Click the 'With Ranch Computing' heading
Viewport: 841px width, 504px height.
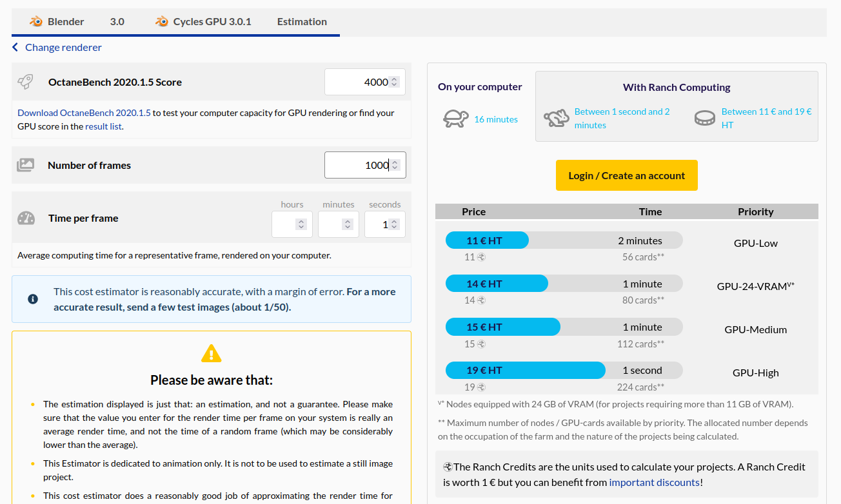[x=677, y=87]
